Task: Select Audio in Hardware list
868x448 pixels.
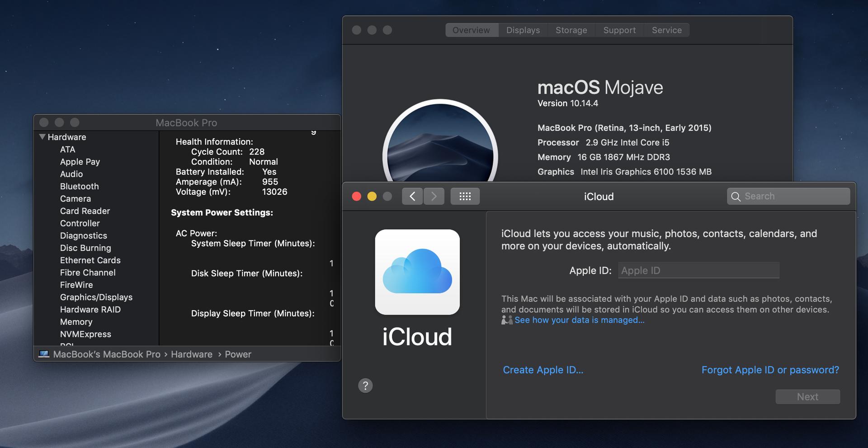Action: click(x=71, y=174)
